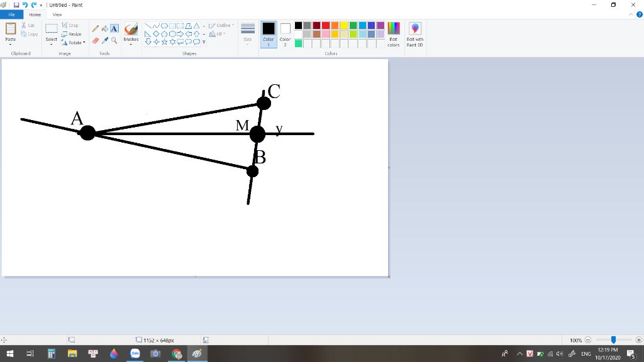Pick the Color picker eyedropper tool
This screenshot has width=644, height=362.
105,40
